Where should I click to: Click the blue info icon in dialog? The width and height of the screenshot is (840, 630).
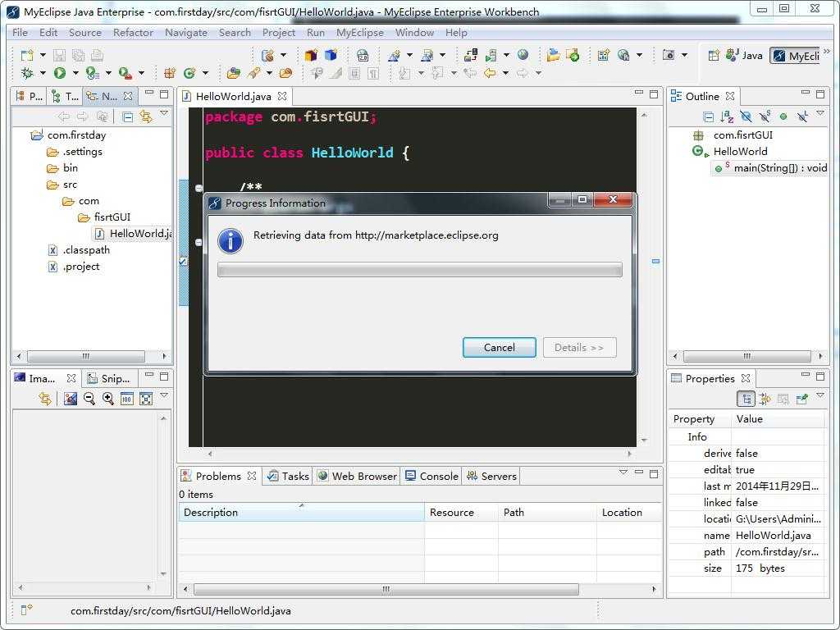point(231,241)
